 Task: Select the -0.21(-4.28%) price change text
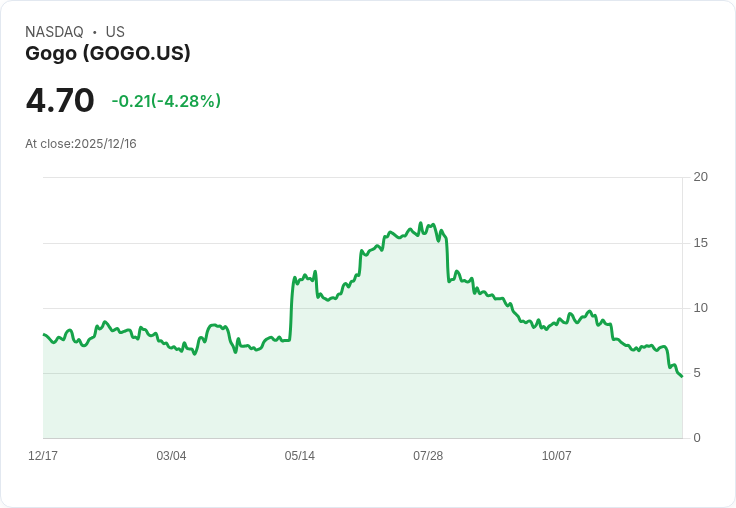(166, 101)
